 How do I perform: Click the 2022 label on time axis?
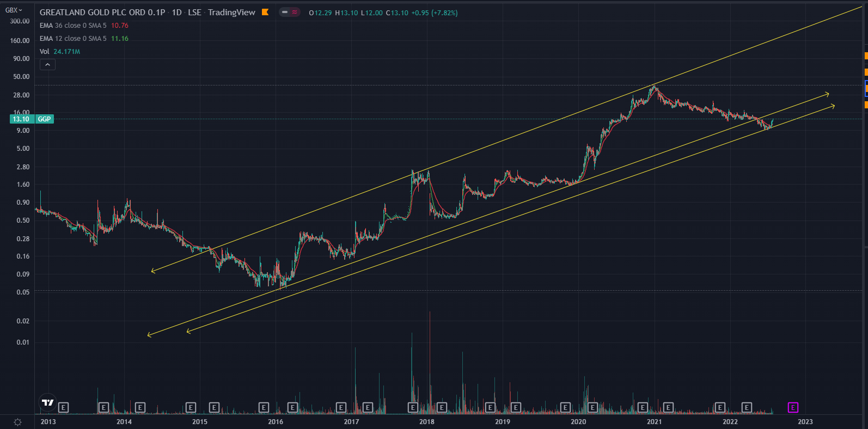pos(730,422)
